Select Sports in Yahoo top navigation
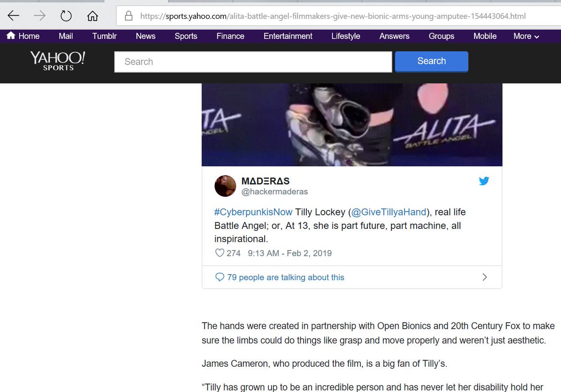The height and width of the screenshot is (392, 561). pos(186,36)
